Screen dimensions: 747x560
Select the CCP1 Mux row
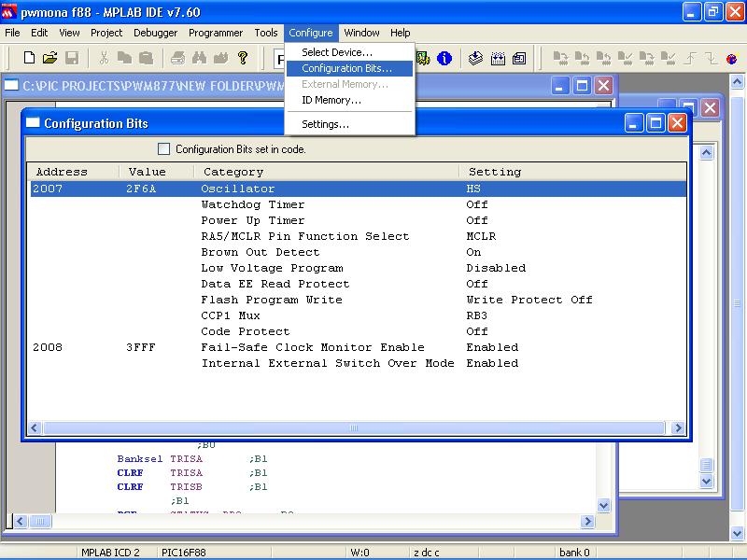click(359, 315)
